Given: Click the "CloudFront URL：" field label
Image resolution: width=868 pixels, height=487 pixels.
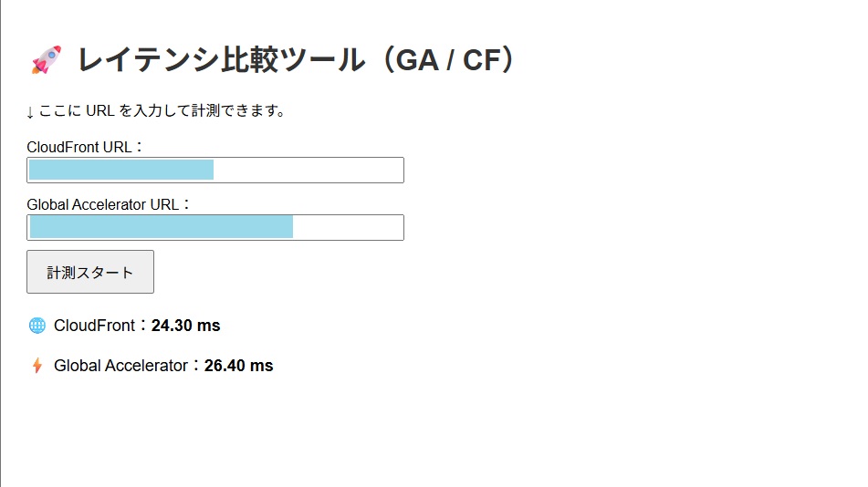Looking at the screenshot, I should [85, 148].
